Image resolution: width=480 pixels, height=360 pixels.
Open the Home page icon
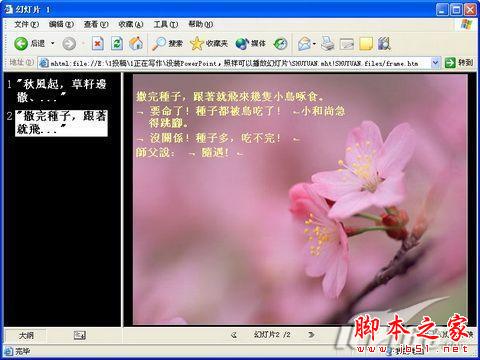(x=136, y=44)
